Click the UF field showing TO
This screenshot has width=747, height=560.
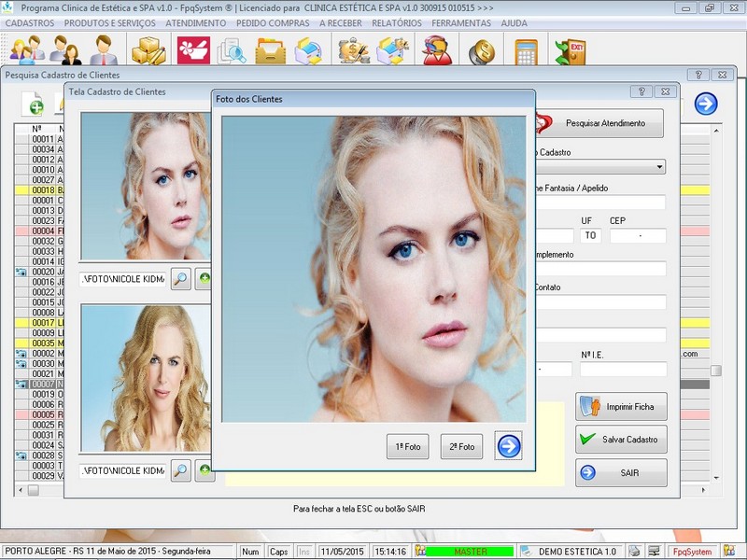click(590, 235)
